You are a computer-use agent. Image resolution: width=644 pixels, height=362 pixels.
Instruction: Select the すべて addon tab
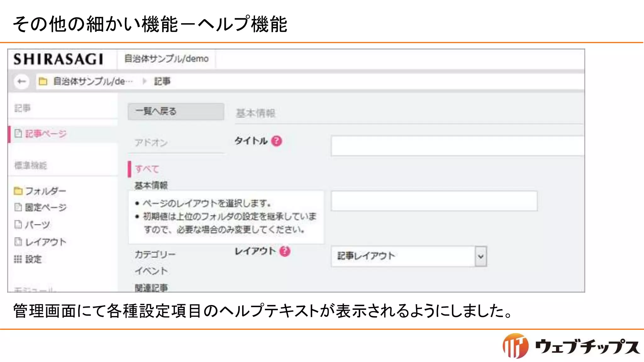147,169
